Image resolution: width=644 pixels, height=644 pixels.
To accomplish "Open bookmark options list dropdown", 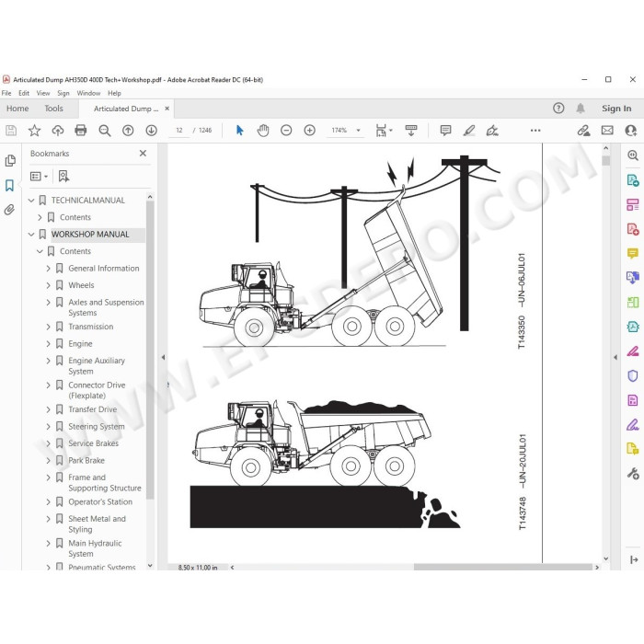I will tap(39, 177).
